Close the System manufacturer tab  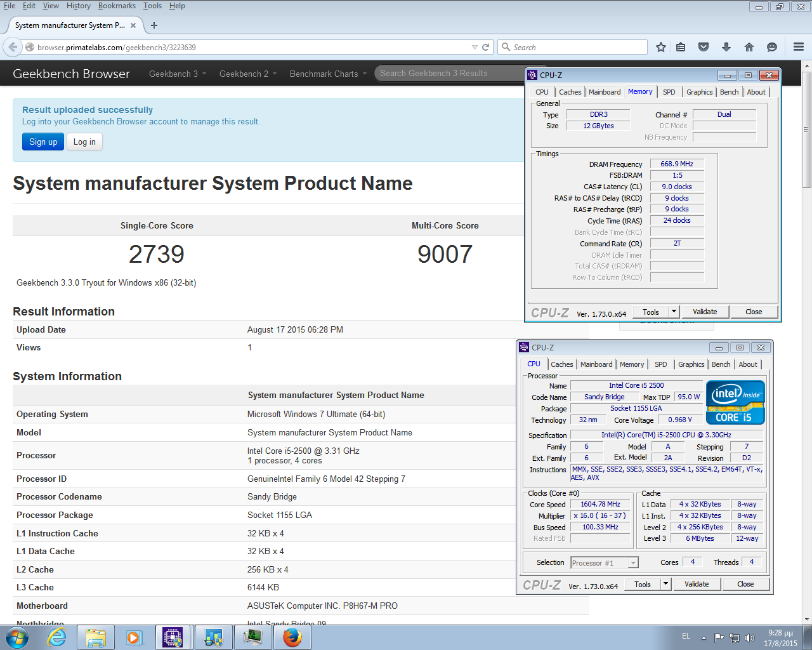(133, 25)
